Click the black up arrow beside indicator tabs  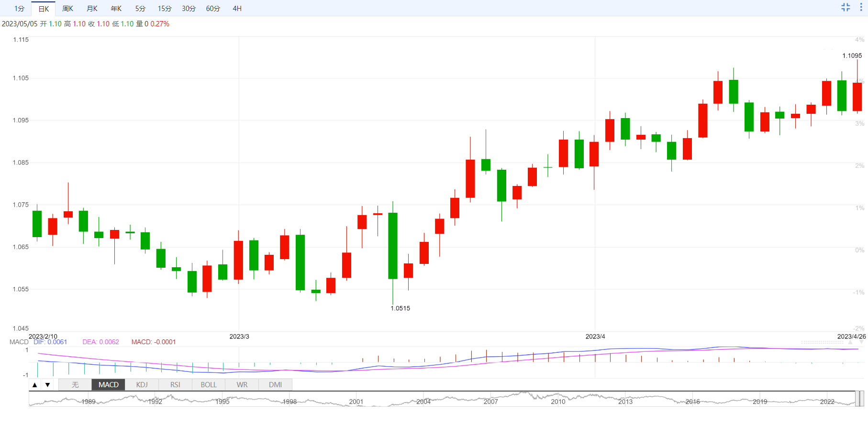(x=34, y=385)
